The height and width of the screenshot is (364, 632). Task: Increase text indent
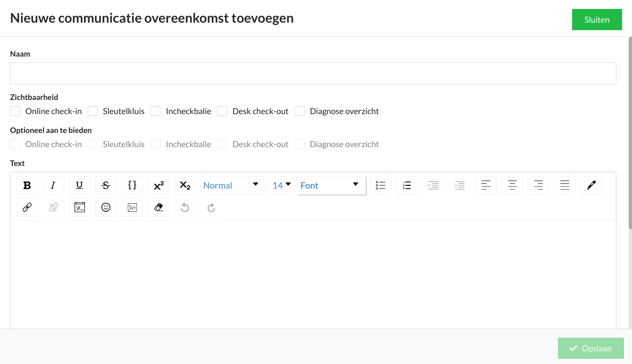tap(433, 185)
